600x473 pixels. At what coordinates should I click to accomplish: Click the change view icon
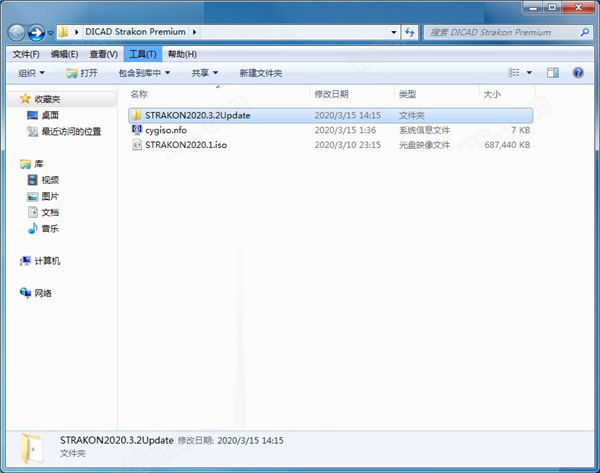(514, 72)
